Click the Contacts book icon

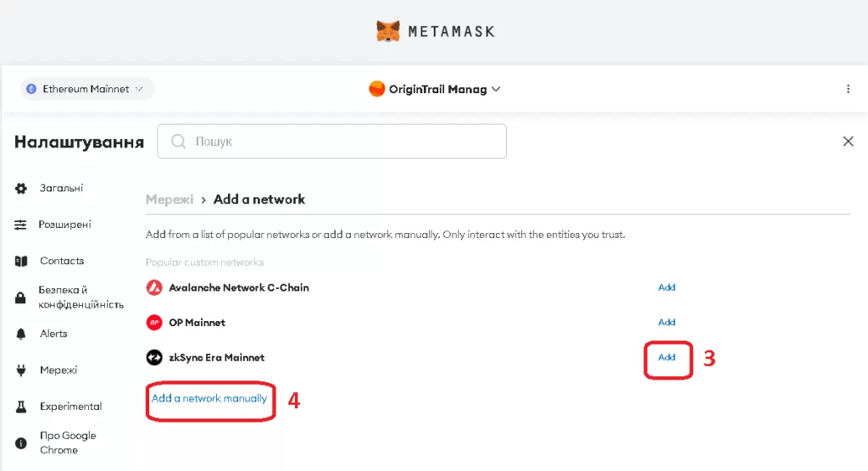point(21,261)
